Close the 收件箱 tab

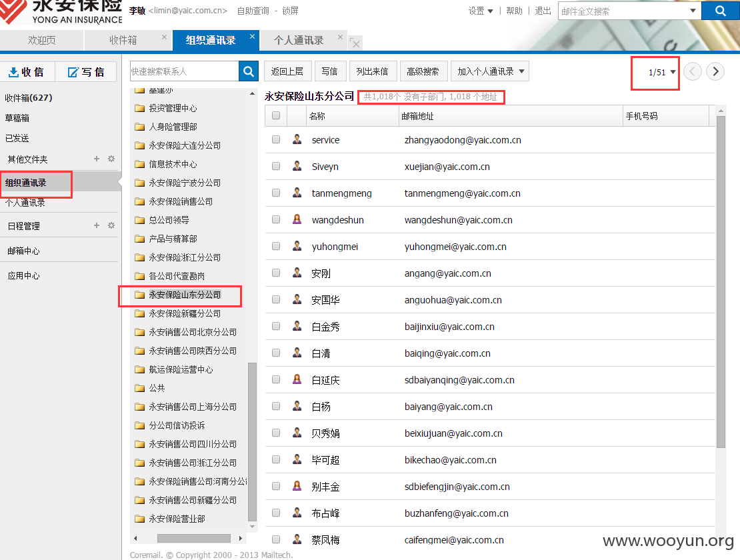coord(164,37)
